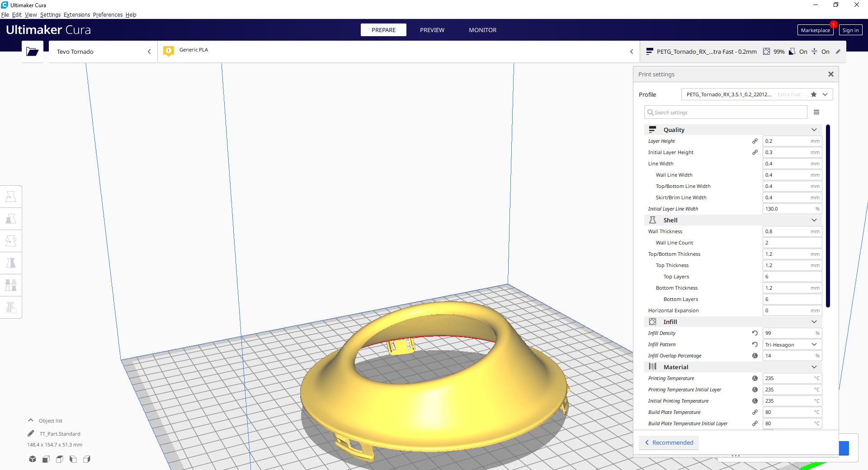The width and height of the screenshot is (868, 470).
Task: Click link icon next to Initial Layer Height
Action: point(755,152)
